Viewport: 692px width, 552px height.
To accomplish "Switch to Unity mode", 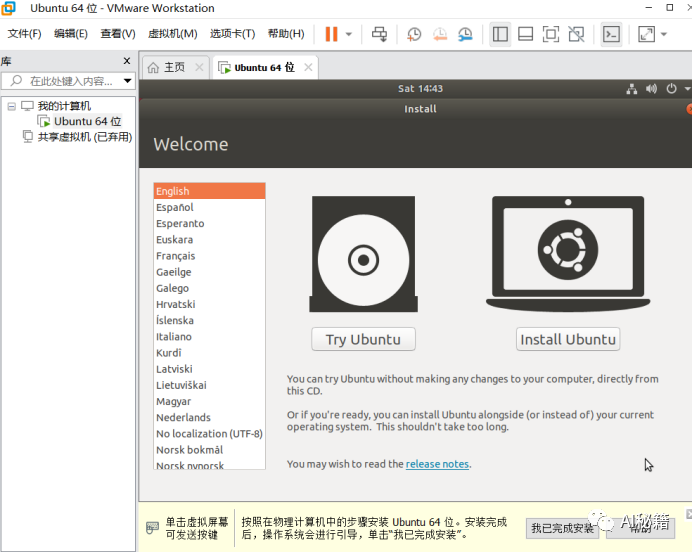I will [x=576, y=34].
